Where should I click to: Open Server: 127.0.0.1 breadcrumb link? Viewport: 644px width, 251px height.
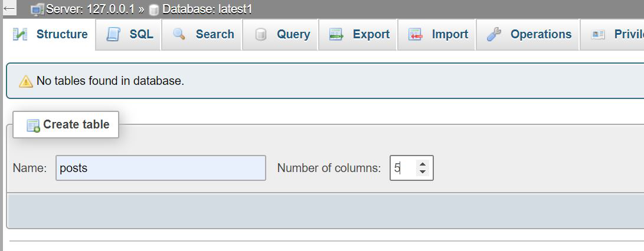click(x=90, y=9)
